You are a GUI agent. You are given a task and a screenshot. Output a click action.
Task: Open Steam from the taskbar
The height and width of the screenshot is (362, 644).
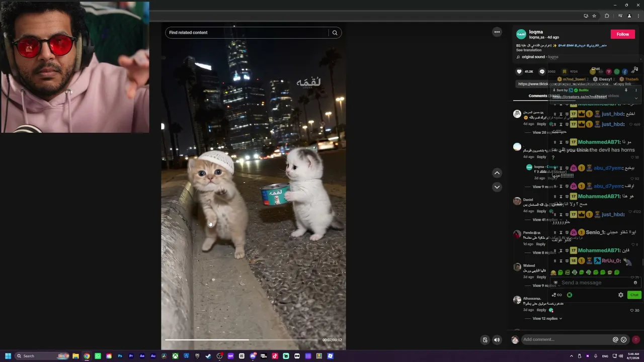[x=208, y=356]
